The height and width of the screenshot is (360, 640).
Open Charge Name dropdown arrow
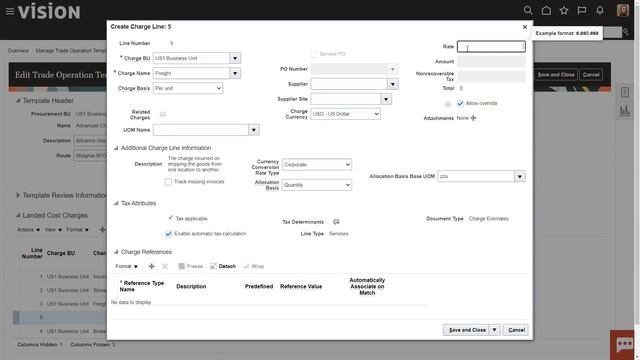coord(235,73)
